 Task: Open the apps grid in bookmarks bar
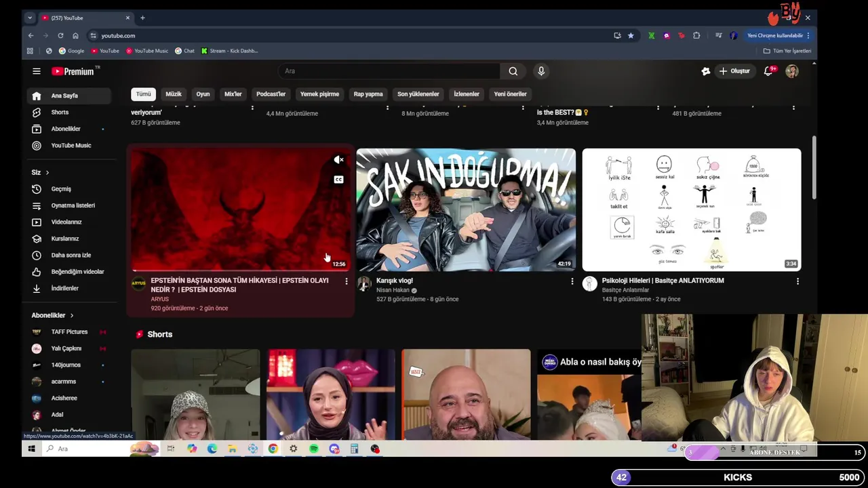30,51
